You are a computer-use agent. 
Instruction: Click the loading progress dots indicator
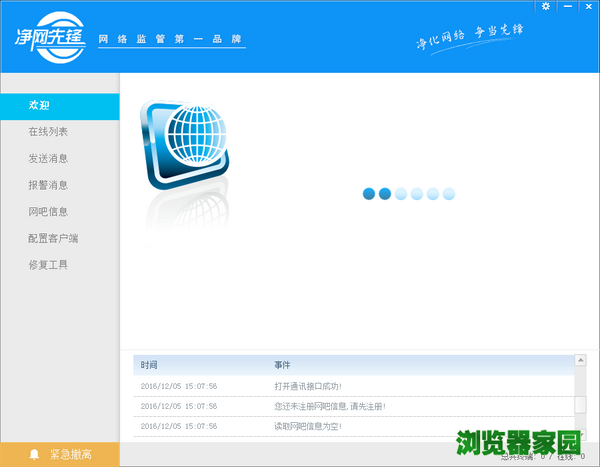(408, 194)
